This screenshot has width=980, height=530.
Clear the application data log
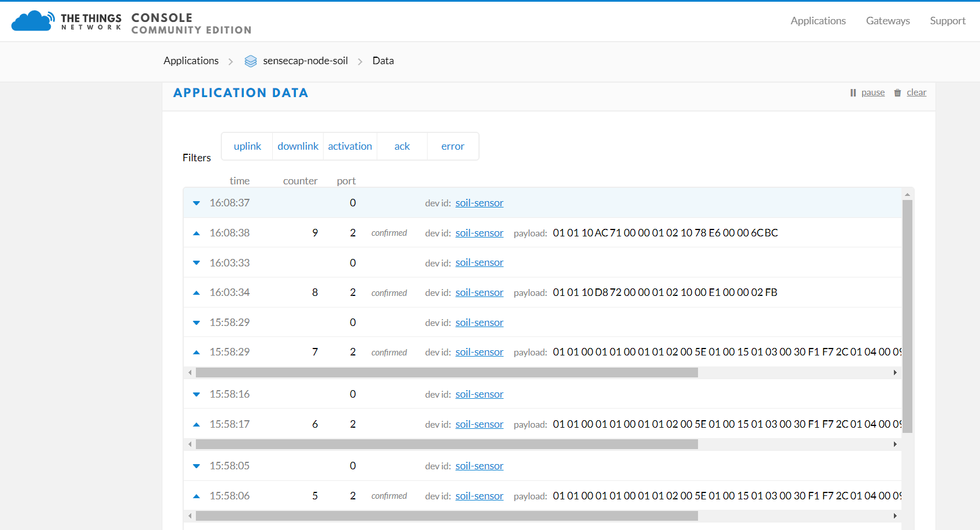916,92
